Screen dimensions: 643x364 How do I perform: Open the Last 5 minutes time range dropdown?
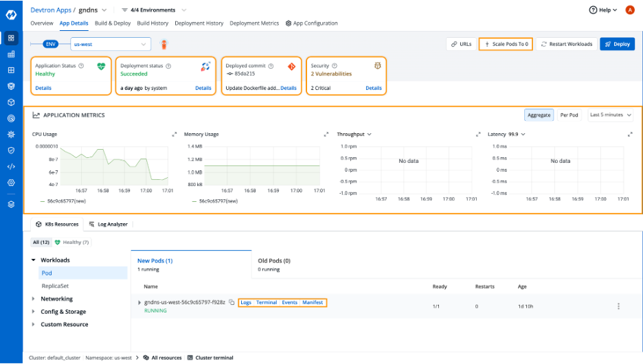point(611,115)
